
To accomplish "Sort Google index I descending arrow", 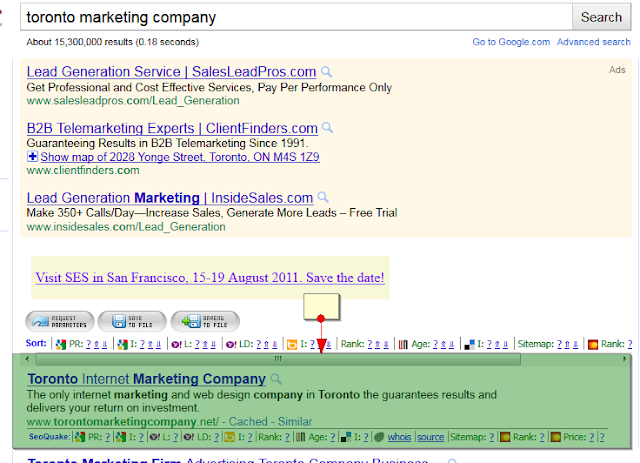I will pyautogui.click(x=158, y=344).
